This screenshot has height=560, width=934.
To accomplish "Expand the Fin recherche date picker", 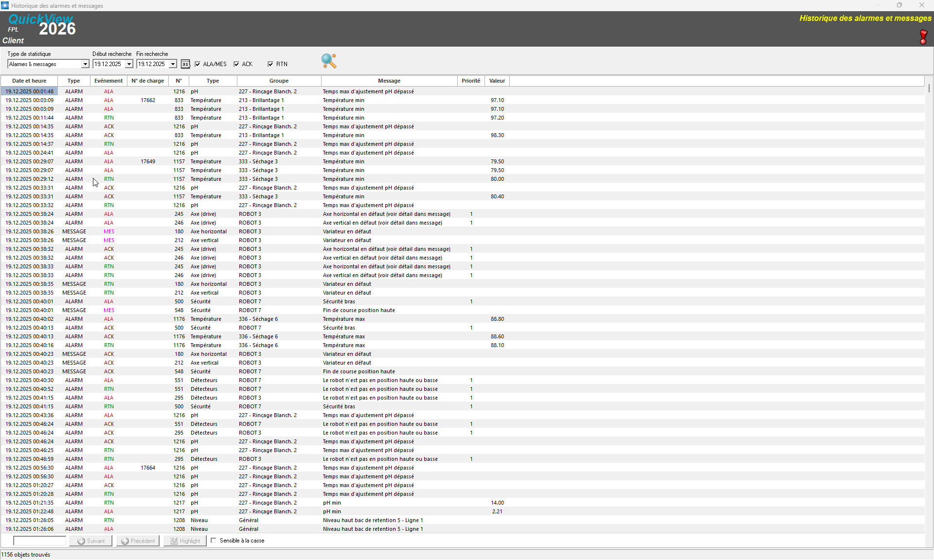I will point(173,64).
